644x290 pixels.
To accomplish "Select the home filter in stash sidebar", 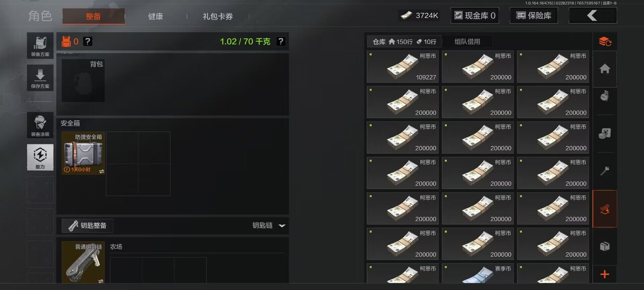I will (x=605, y=69).
